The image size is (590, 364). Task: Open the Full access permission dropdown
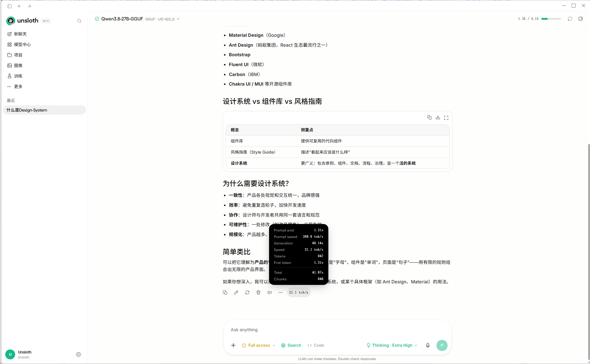(259, 345)
